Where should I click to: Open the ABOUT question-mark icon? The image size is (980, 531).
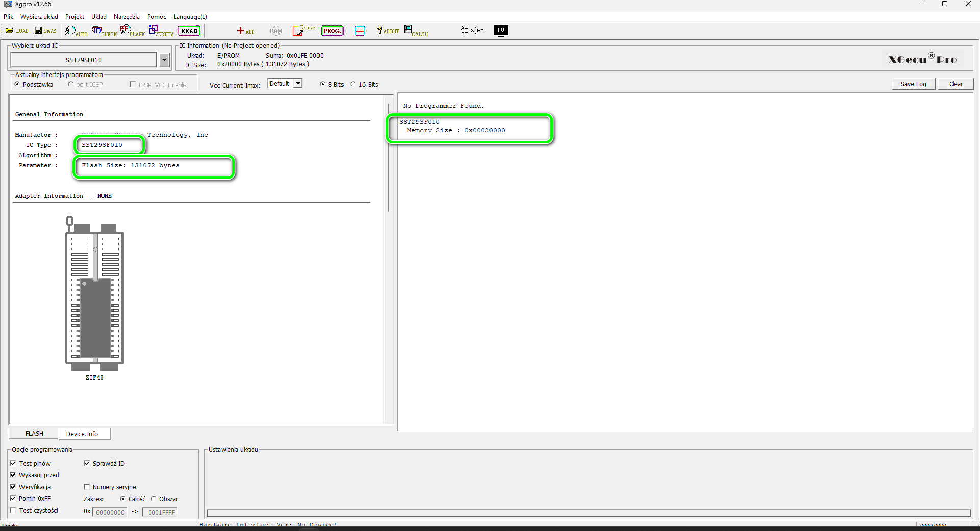pyautogui.click(x=388, y=31)
